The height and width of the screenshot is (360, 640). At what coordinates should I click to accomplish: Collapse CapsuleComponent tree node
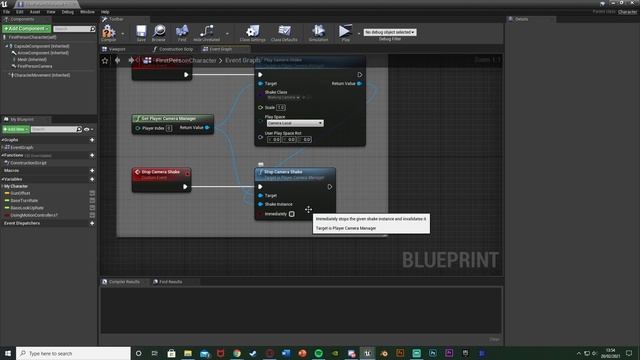pos(7,47)
